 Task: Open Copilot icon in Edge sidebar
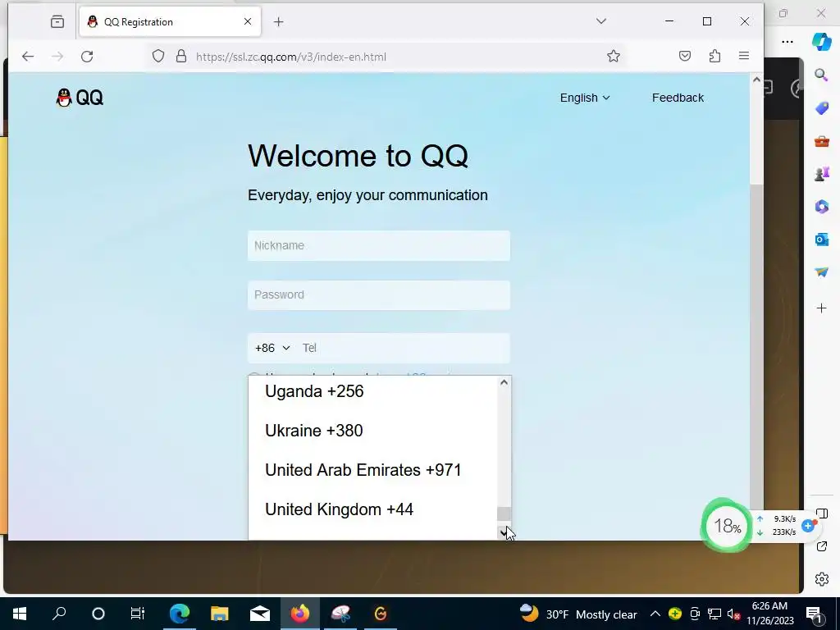click(821, 41)
